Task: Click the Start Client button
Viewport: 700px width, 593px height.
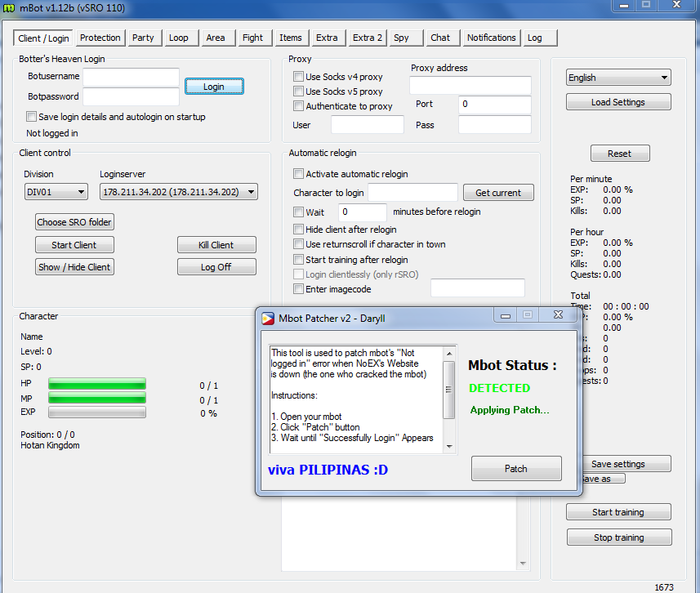Action: 74,245
